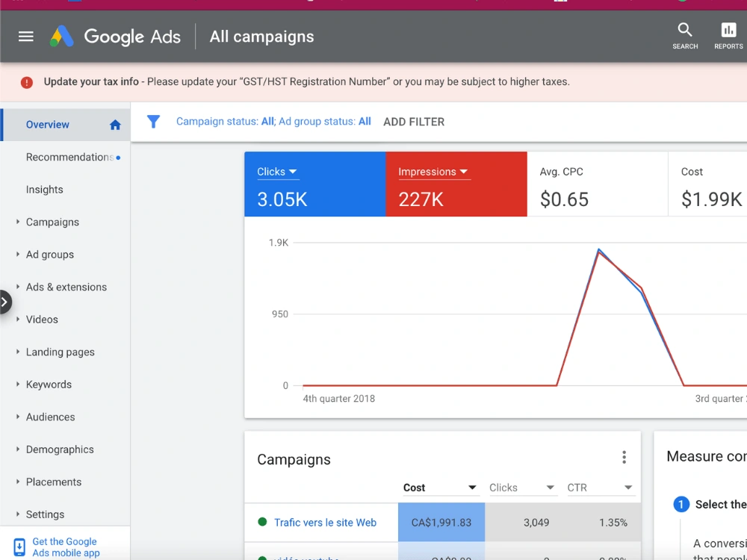The width and height of the screenshot is (747, 560).
Task: Open the Campaigns card three-dot menu
Action: point(624,458)
